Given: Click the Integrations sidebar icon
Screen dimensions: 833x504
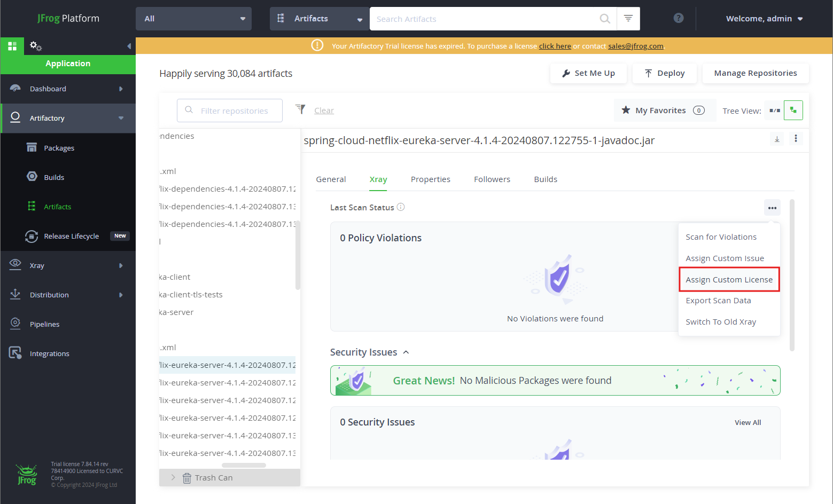Looking at the screenshot, I should coord(15,353).
